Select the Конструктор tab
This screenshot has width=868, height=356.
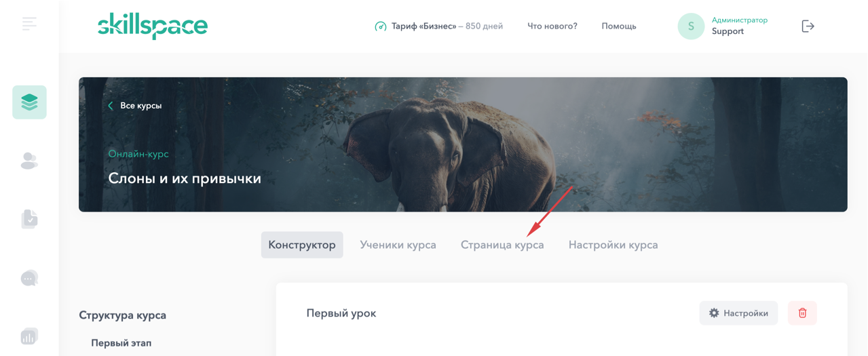(302, 245)
